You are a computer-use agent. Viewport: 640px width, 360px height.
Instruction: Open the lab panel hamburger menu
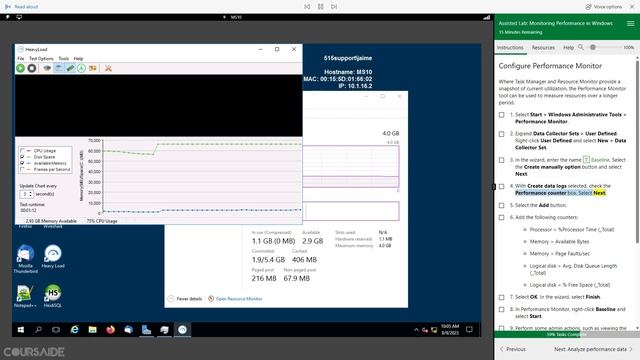631,24
